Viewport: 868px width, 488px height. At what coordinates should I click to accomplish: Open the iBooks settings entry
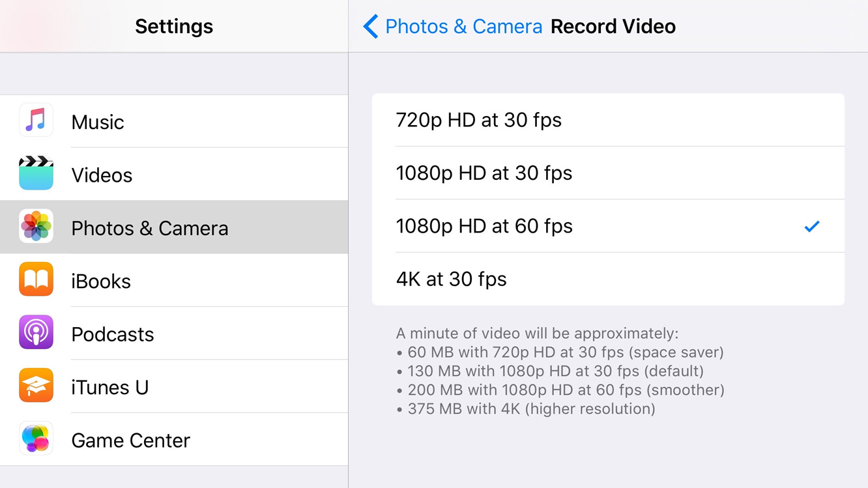click(174, 280)
